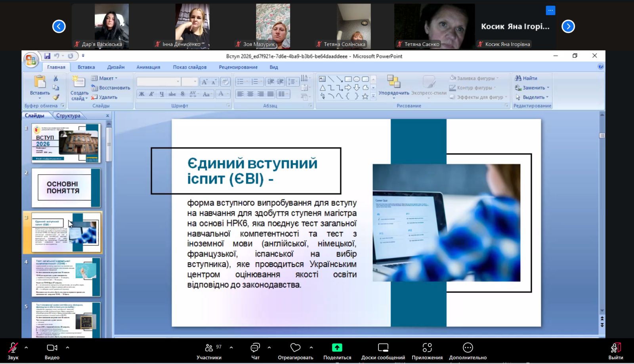This screenshot has height=364, width=634.
Task: Open the Participants list
Action: pos(209,348)
